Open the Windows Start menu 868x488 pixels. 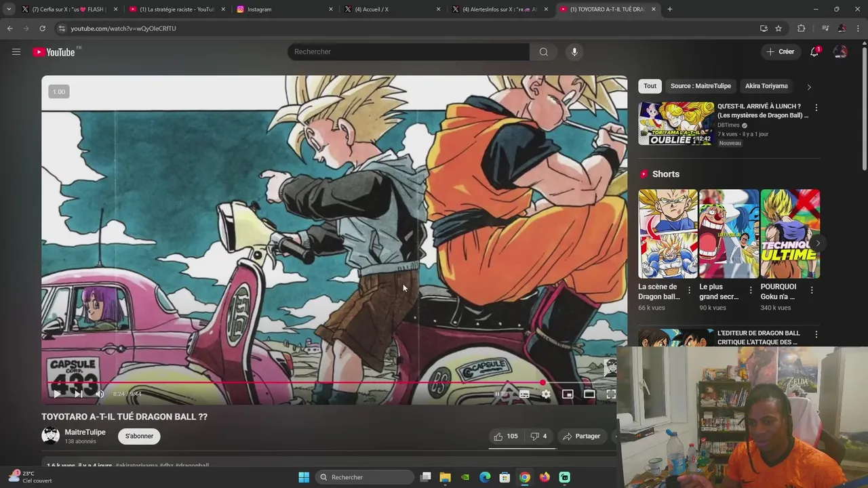coord(304,477)
